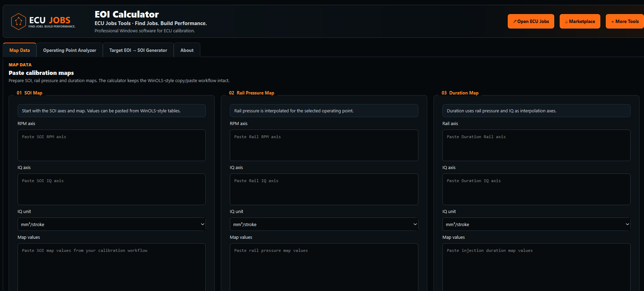Screen dimensions: 644x291
Task: Focus the Paste Duration IQ axis field
Action: [x=536, y=189]
